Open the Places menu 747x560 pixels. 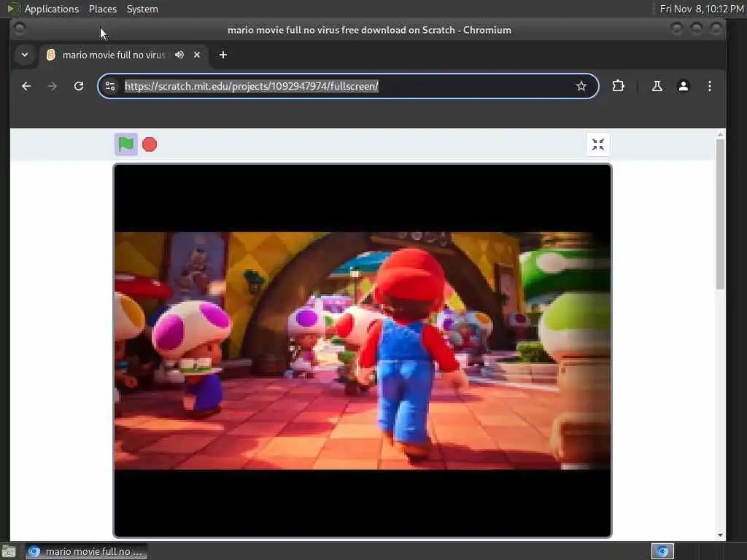102,9
